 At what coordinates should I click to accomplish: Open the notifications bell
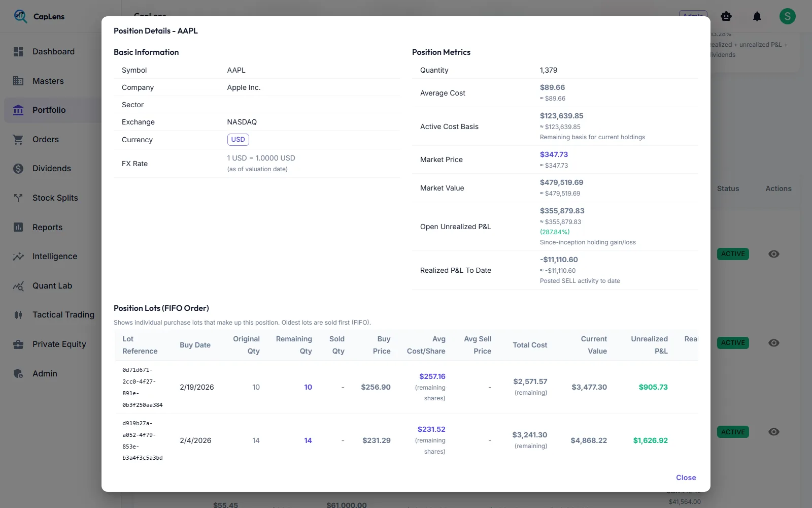(757, 16)
